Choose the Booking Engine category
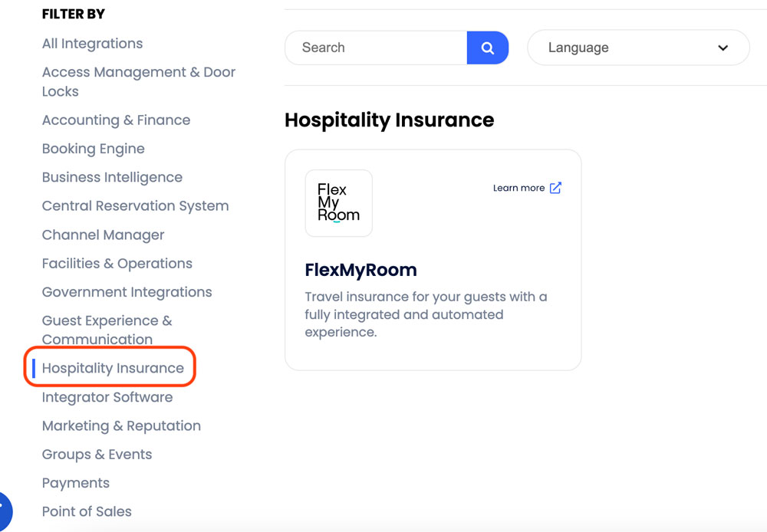The height and width of the screenshot is (532, 767). click(94, 149)
